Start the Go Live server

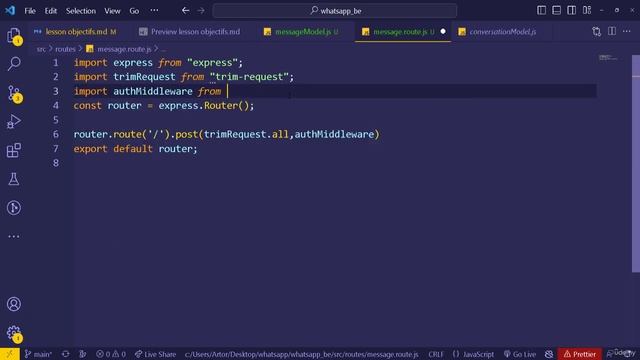tap(520, 354)
